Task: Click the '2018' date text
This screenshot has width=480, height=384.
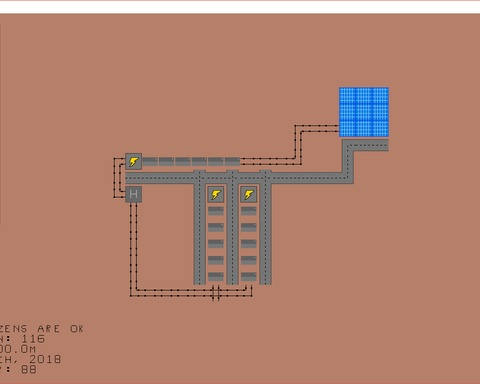Action: pos(45,359)
